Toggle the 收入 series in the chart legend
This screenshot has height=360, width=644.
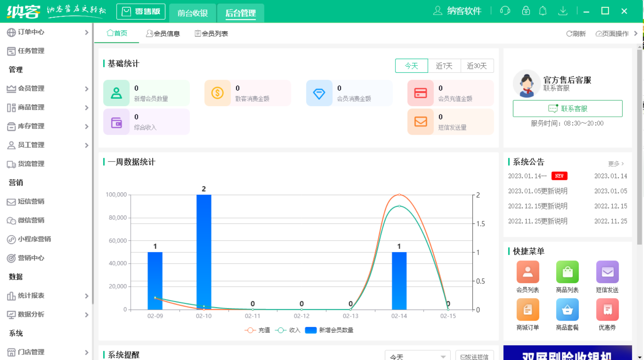click(x=288, y=330)
